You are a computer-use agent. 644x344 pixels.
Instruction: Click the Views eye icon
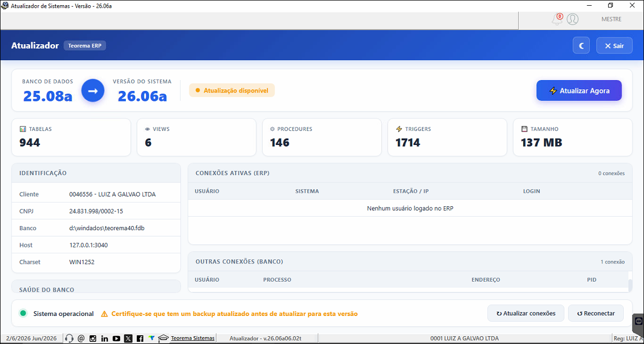pyautogui.click(x=148, y=129)
